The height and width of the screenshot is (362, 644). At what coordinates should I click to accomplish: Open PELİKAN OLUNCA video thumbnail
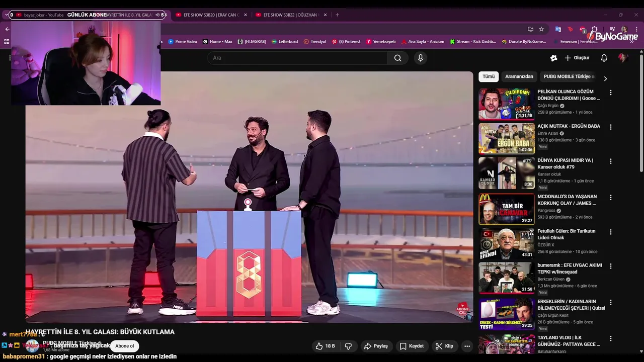(x=506, y=104)
